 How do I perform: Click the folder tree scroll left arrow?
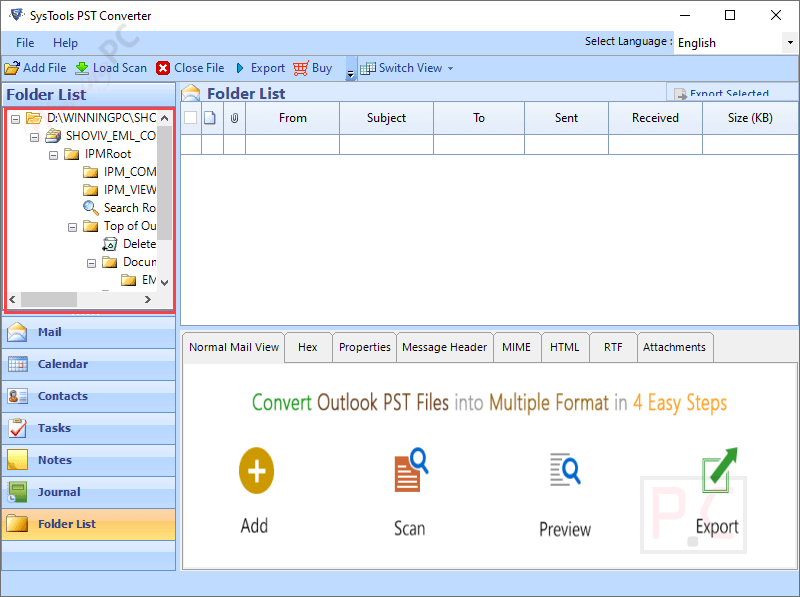(x=13, y=300)
